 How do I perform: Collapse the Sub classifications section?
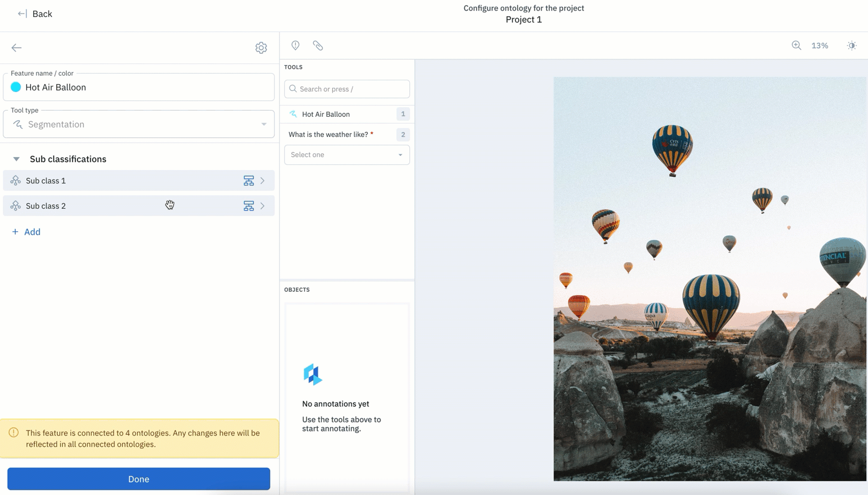coord(16,159)
